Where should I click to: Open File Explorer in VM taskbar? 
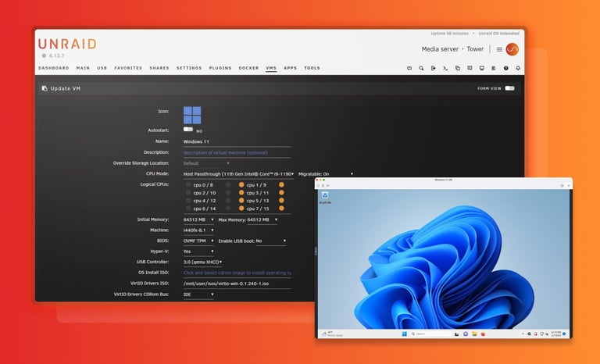[474, 334]
